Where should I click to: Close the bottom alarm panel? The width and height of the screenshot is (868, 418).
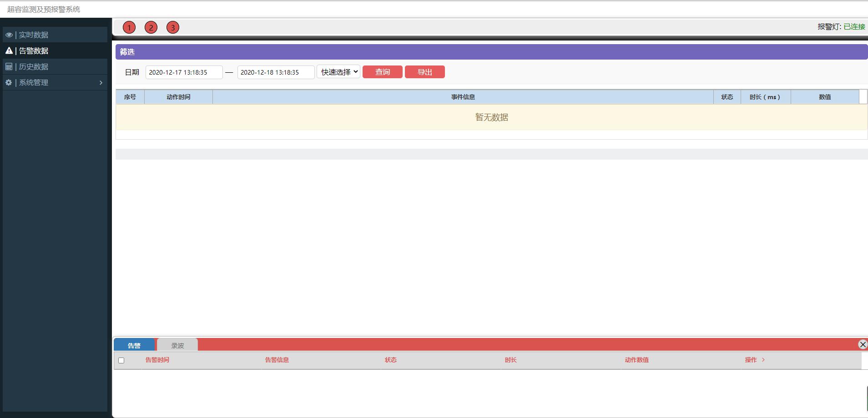pyautogui.click(x=863, y=344)
